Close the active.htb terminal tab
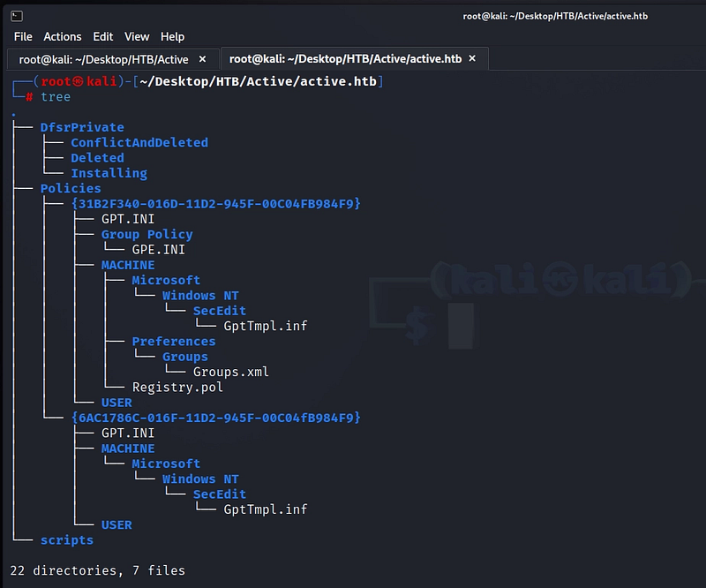 (x=472, y=58)
